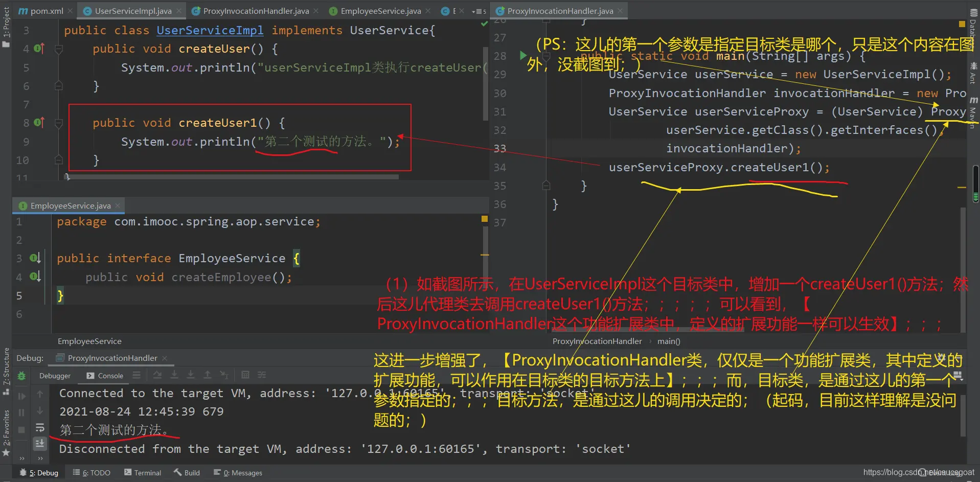The image size is (980, 482).
Task: Click the Evaluate Expression calculator icon
Action: 245,375
